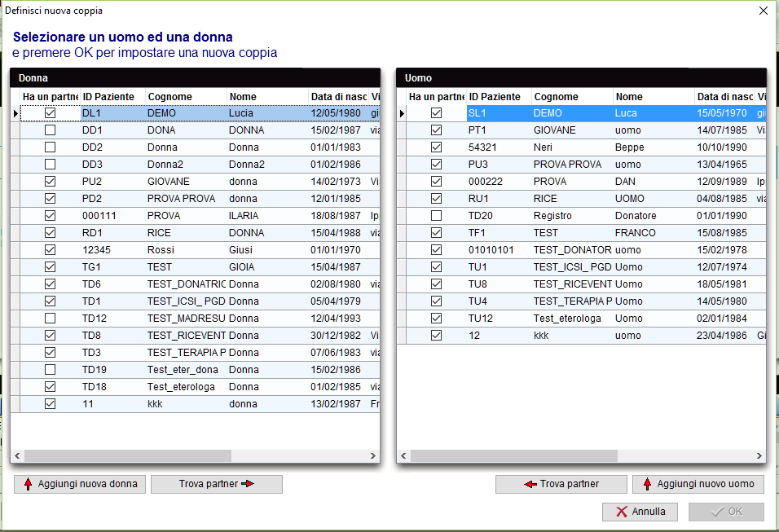The image size is (779, 532).
Task: Select TD8 cell in Donna table
Action: point(112,336)
